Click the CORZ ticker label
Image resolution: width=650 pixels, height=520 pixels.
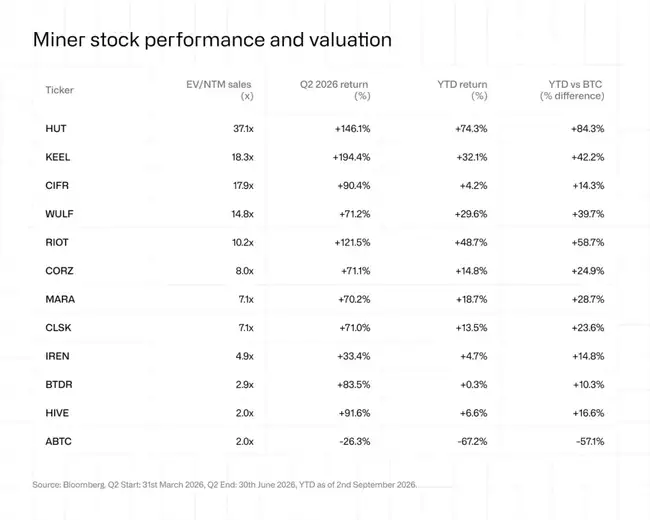click(59, 271)
